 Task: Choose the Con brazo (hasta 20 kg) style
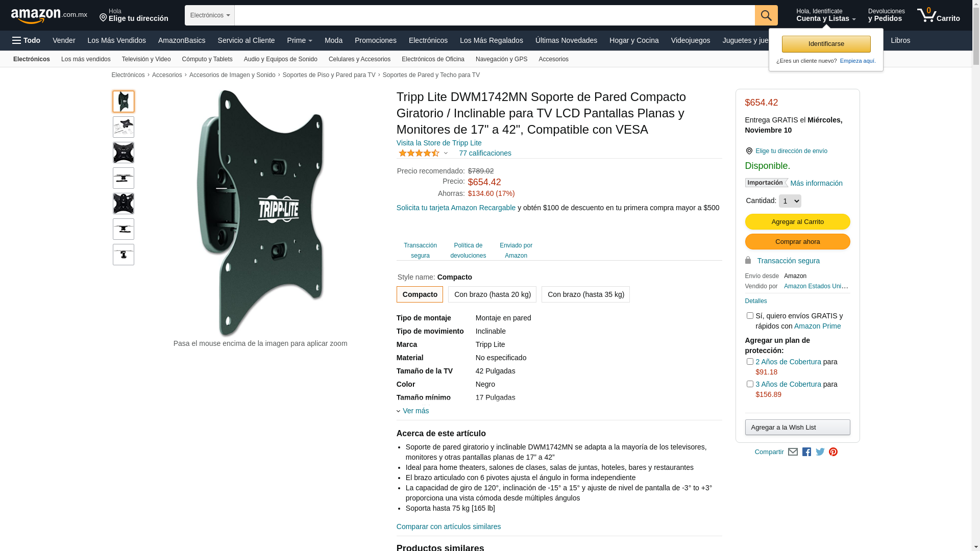pos(492,294)
